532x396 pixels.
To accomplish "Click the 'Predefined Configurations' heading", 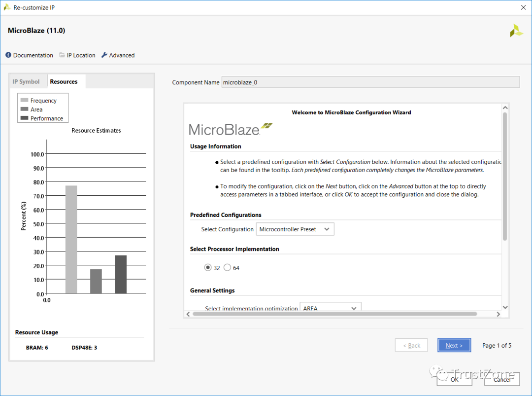I will click(226, 215).
